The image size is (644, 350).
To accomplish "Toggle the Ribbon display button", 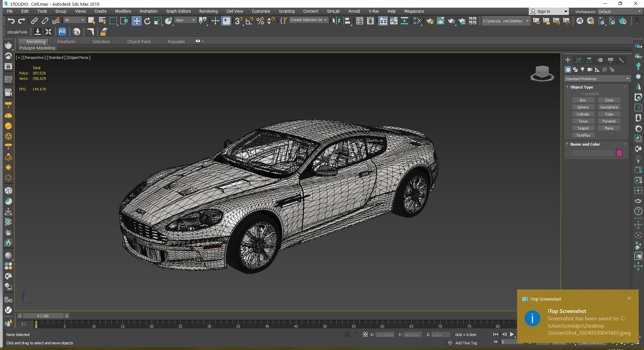I will click(x=383, y=21).
